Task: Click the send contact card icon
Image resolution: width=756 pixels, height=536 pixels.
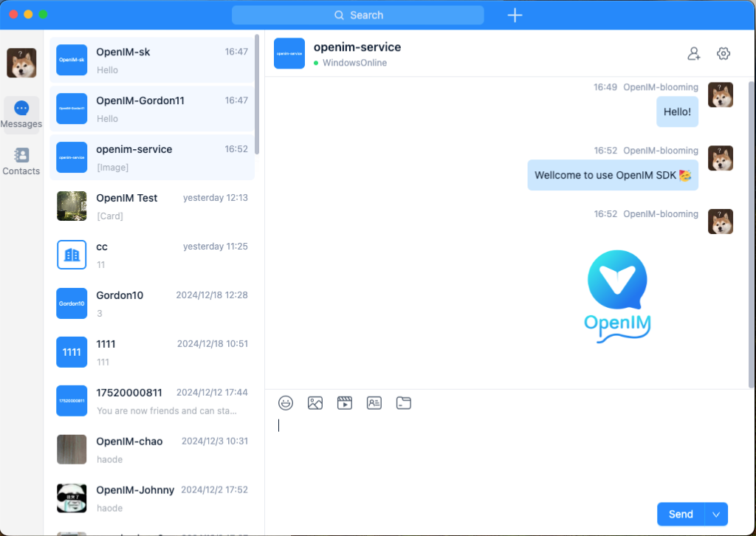Action: point(374,403)
